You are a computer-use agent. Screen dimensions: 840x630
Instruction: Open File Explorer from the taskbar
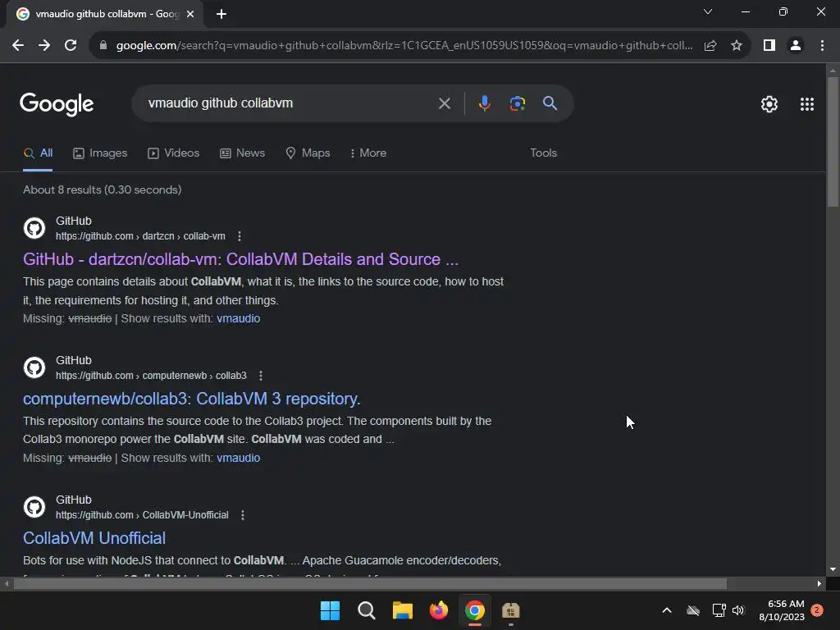click(x=402, y=610)
